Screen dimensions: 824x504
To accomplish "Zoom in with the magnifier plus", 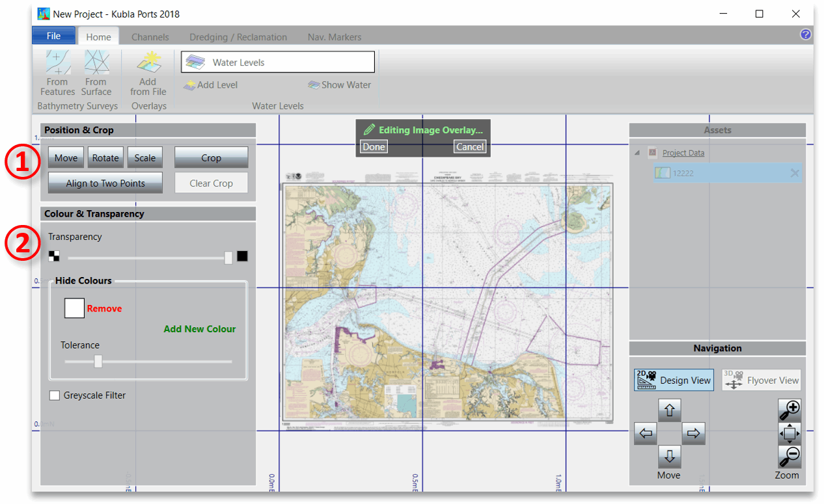I will pyautogui.click(x=790, y=410).
